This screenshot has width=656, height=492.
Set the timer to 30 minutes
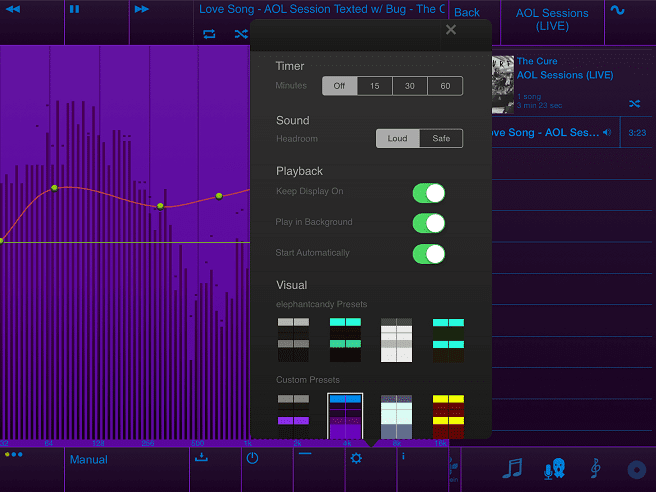click(410, 86)
